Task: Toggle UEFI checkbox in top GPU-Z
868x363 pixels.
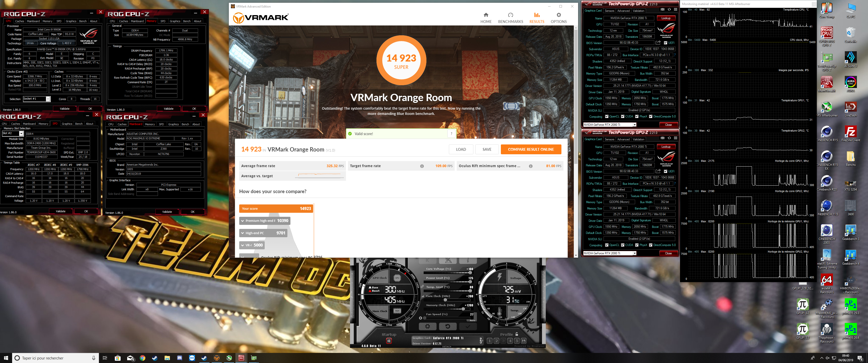Action: [665, 43]
